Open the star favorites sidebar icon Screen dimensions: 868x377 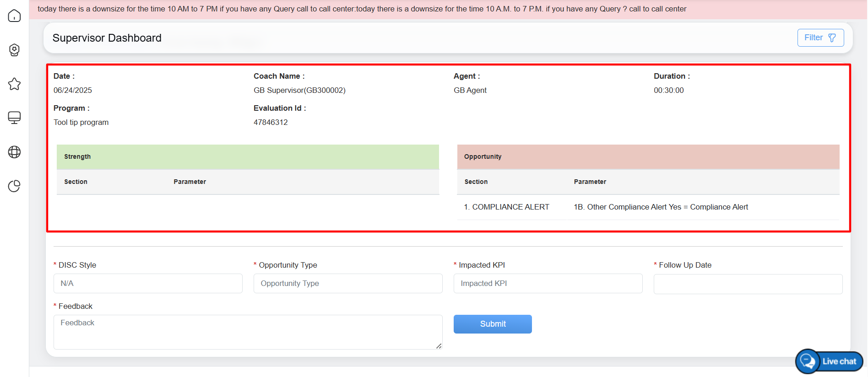[x=14, y=84]
